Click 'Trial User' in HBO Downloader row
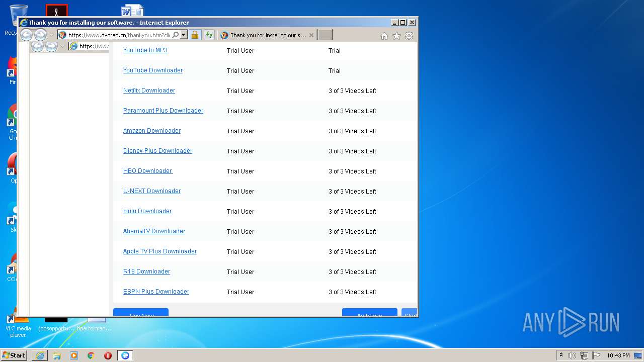 click(240, 171)
